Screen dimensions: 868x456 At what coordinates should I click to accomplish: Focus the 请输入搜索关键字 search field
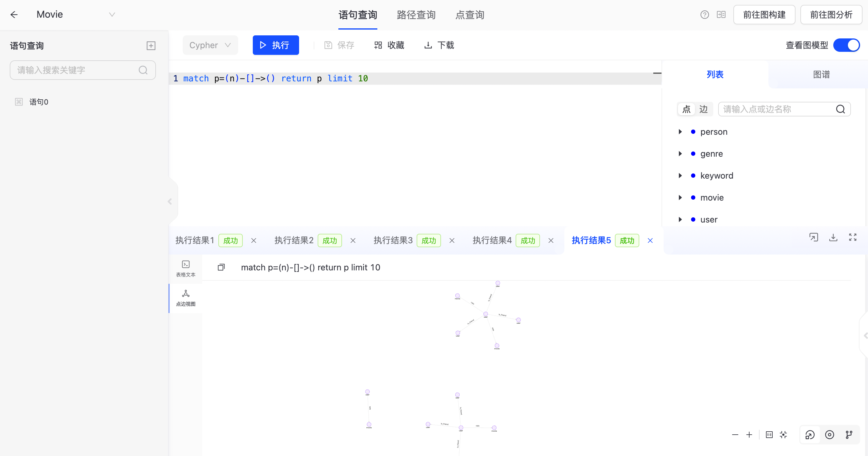[x=83, y=70]
